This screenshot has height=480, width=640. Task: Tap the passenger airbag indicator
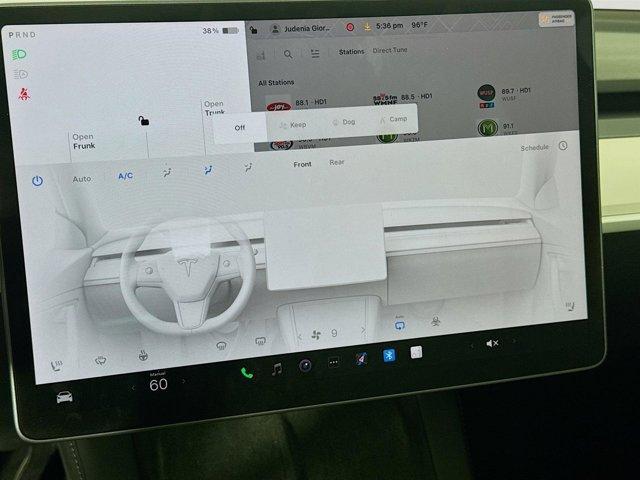point(556,19)
